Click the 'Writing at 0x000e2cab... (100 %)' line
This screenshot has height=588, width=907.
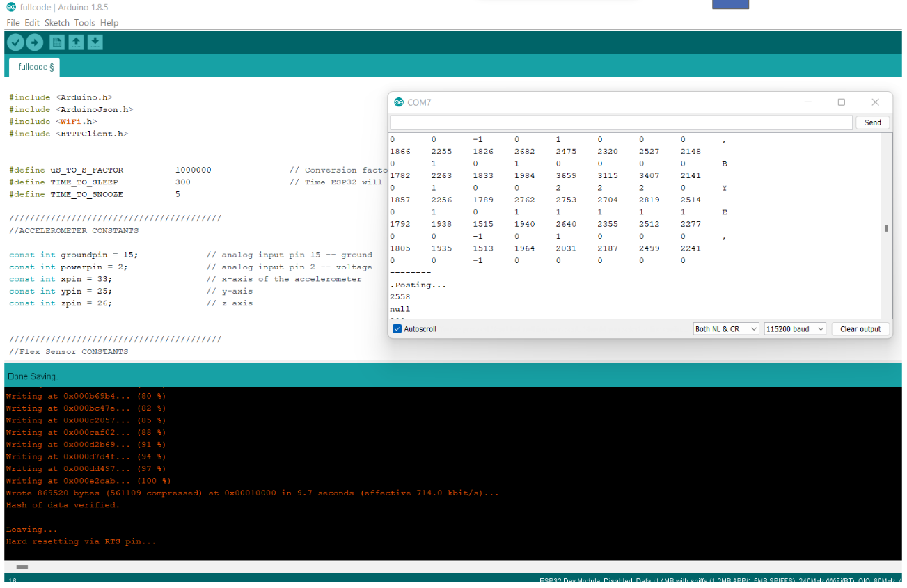click(x=88, y=481)
